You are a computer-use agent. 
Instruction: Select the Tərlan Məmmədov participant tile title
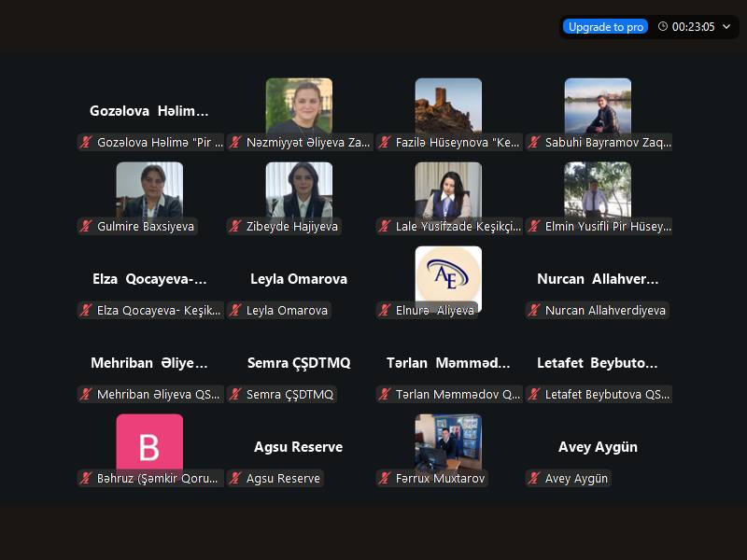tap(448, 363)
